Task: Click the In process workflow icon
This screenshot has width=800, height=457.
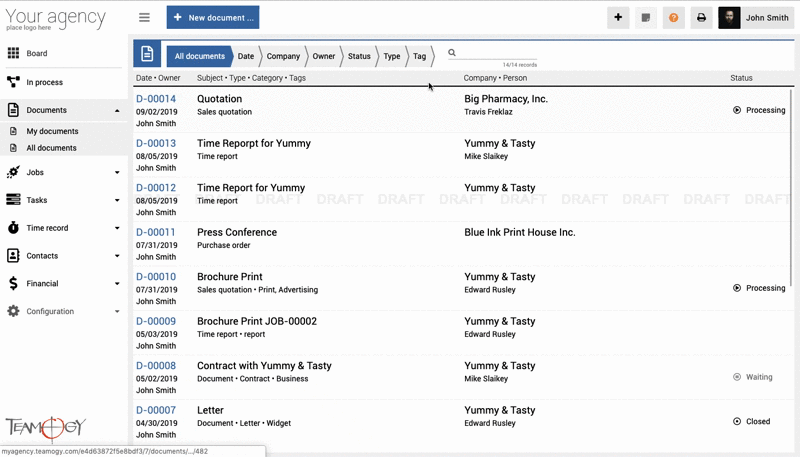Action: tap(13, 82)
